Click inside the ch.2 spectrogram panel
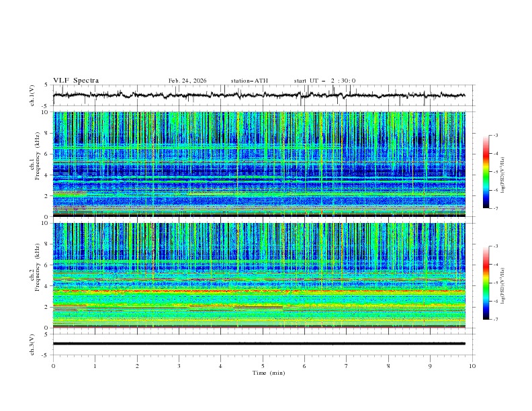Screen dimensions: 532x411 coord(259,275)
